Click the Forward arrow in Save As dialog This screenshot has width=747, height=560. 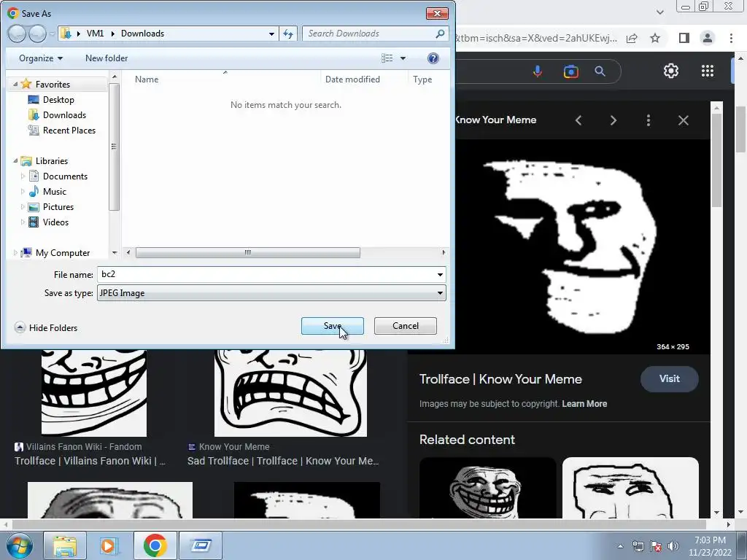tap(38, 34)
